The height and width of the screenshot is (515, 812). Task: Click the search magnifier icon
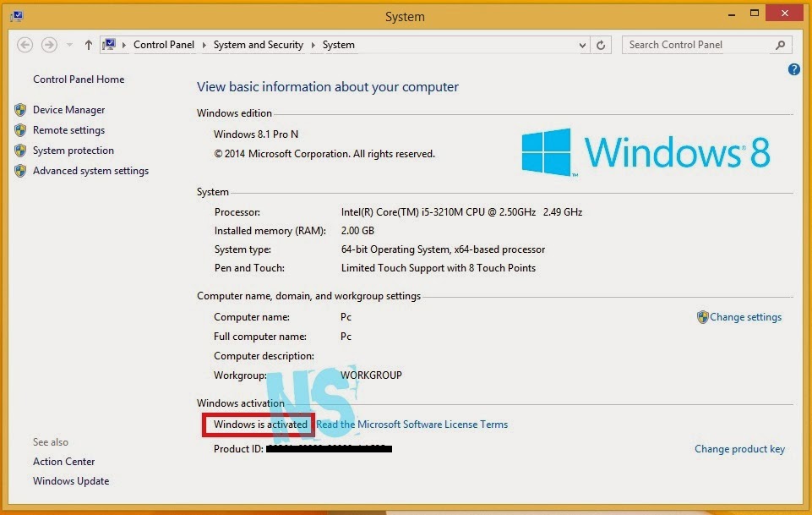(x=781, y=45)
